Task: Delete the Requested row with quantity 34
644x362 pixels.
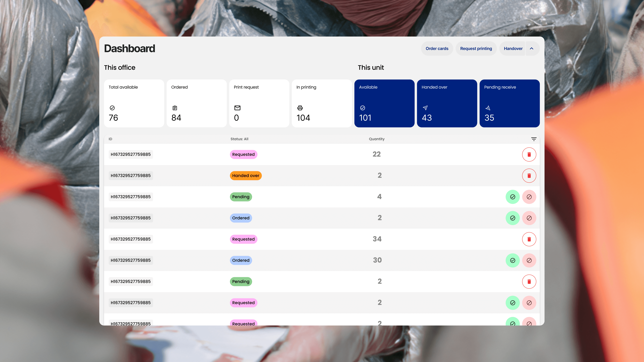Action: pyautogui.click(x=529, y=239)
